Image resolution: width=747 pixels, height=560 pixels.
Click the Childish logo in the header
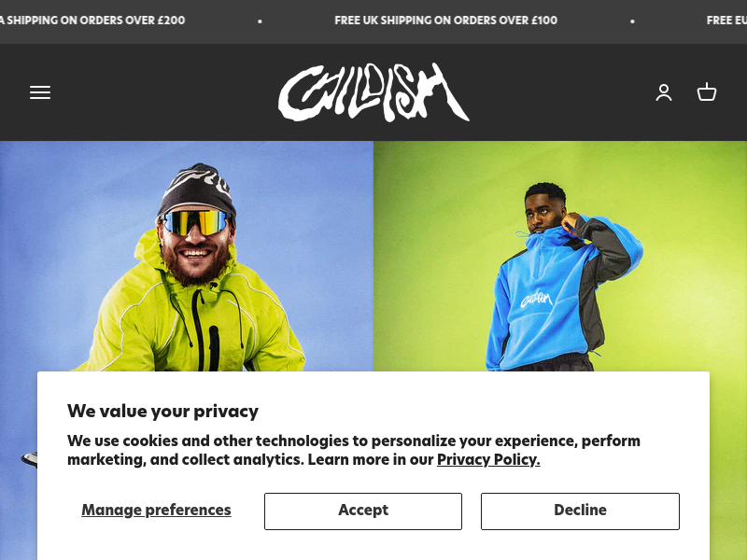coord(374,92)
